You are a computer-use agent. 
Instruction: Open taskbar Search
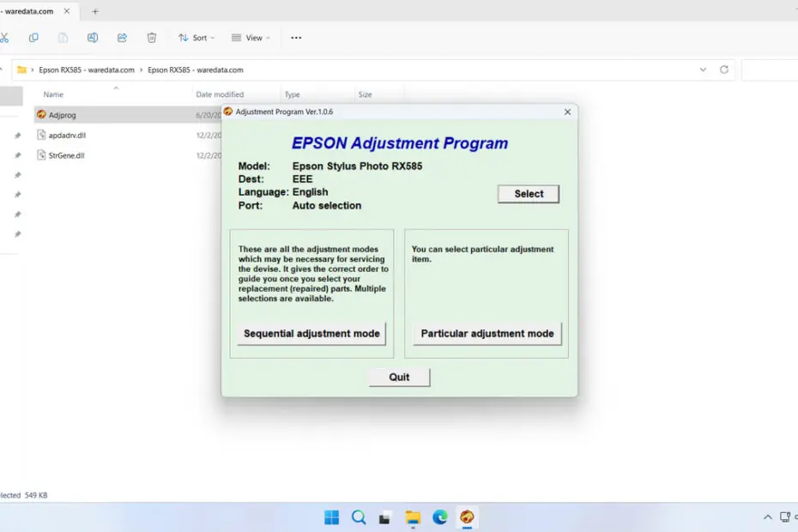coord(359,517)
